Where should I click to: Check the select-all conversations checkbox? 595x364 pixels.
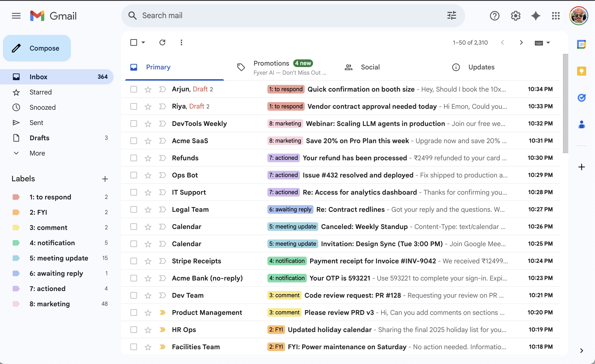click(134, 42)
